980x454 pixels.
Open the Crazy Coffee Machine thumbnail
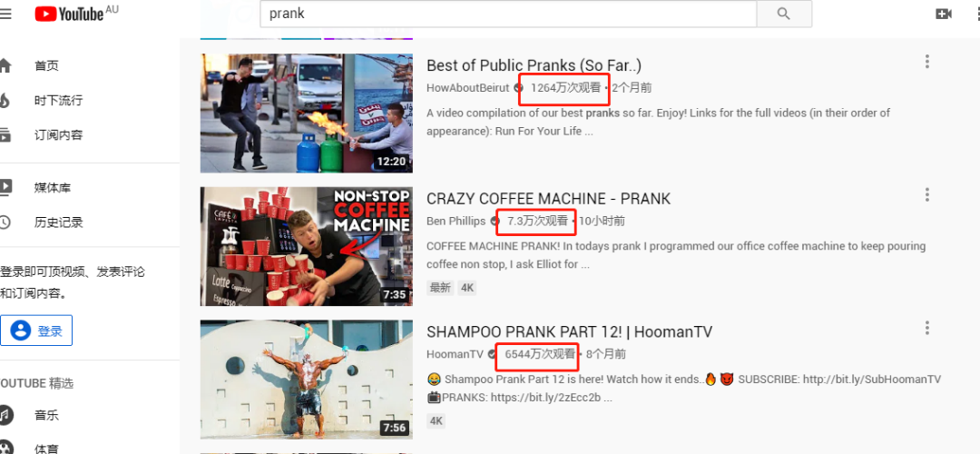coord(307,246)
